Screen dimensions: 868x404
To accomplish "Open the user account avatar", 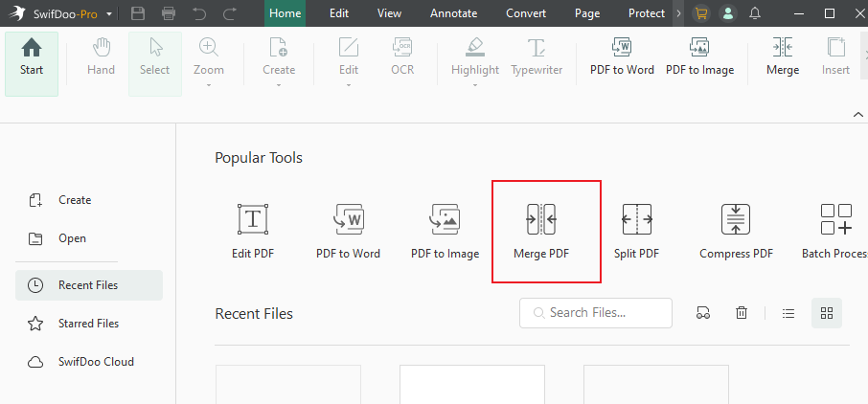I will click(x=728, y=13).
